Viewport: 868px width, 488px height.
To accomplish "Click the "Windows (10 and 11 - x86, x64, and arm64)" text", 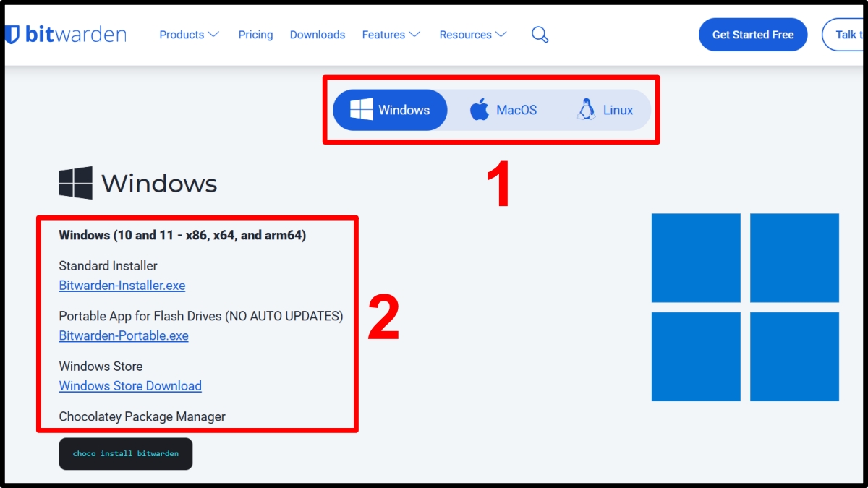I will pos(182,235).
